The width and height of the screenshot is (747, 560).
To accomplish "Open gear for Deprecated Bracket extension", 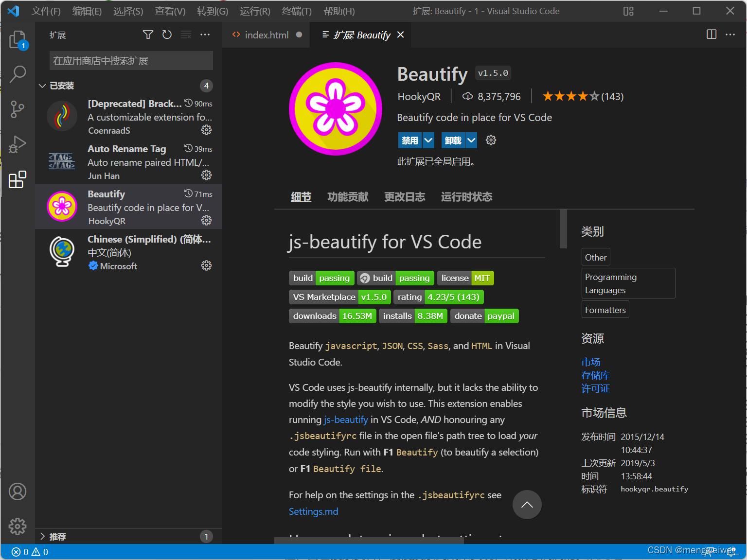I will 207,130.
